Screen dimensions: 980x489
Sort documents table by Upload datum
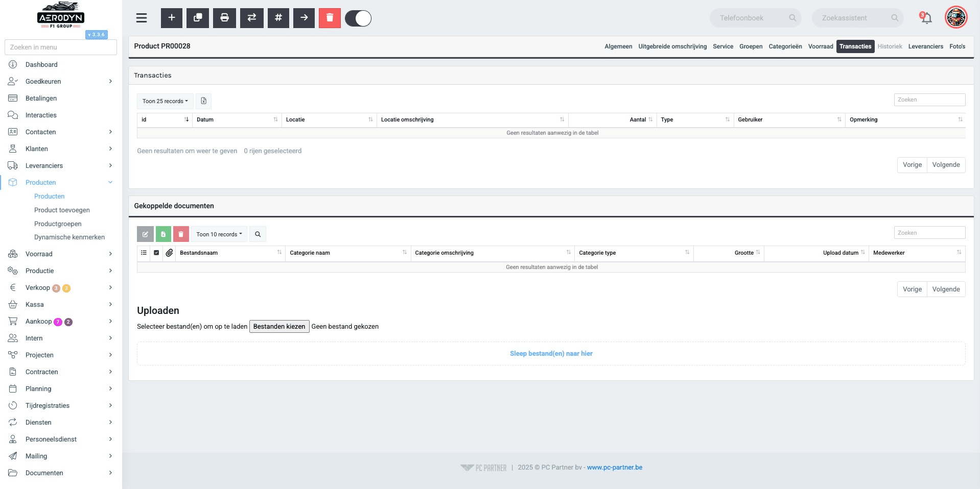click(x=816, y=253)
